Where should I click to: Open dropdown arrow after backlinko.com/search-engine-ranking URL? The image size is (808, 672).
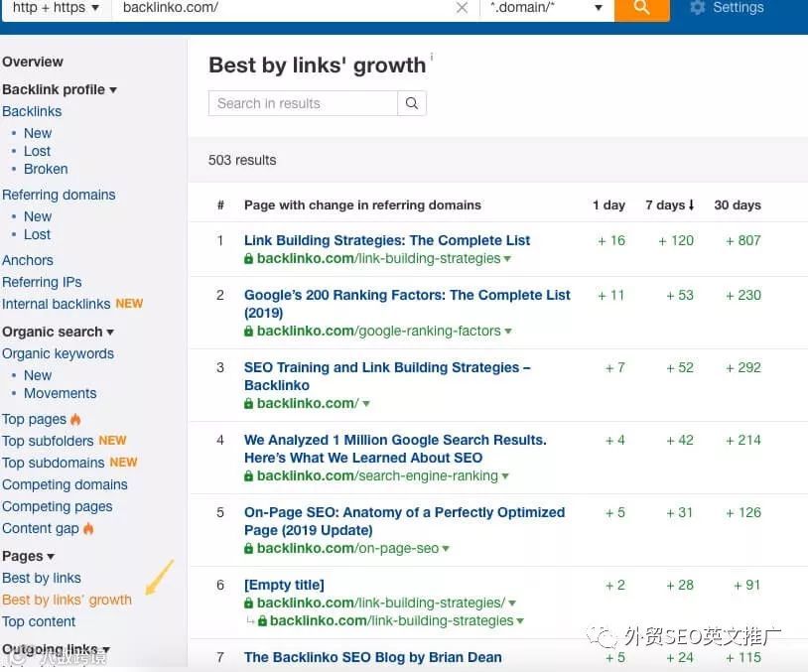click(x=505, y=476)
